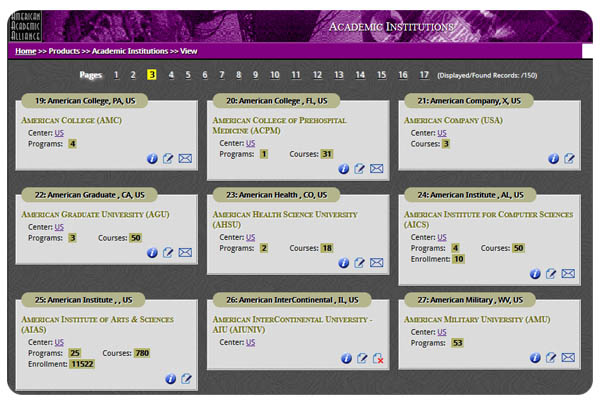Click American Military University (AMU) title
The image size is (602, 402).
coord(477,319)
